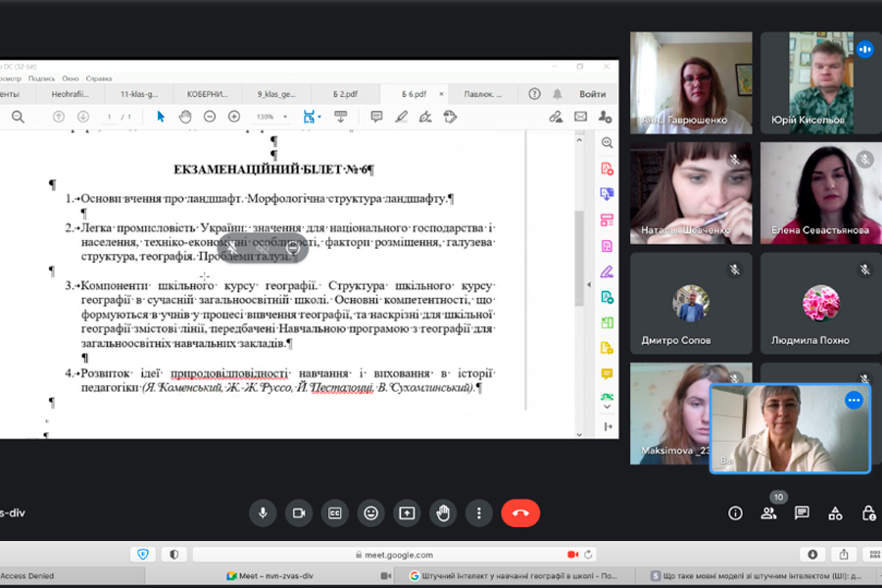Open the Activities panel
882x588 pixels.
(x=835, y=514)
